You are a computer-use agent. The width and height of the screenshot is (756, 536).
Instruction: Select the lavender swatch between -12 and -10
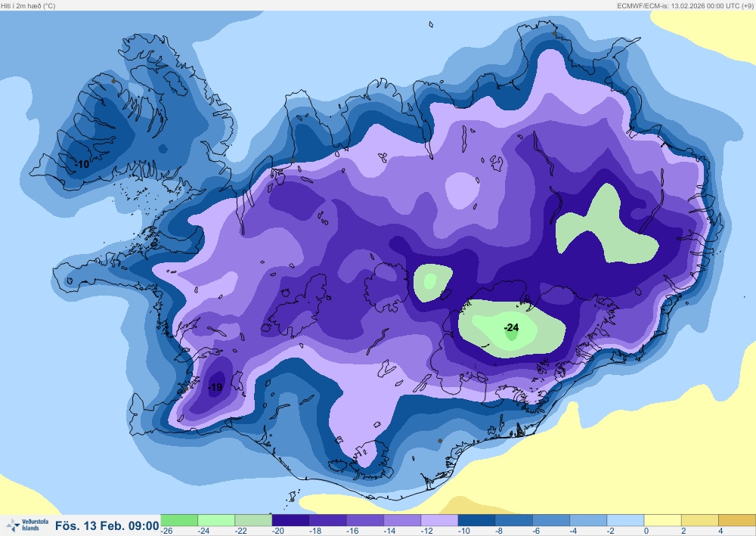pos(438,520)
